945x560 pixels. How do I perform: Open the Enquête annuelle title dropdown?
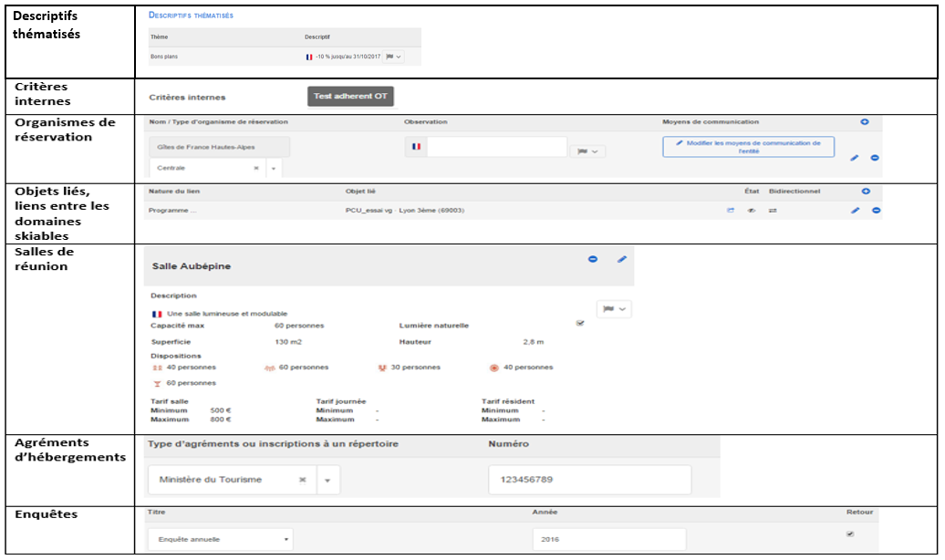[221, 540]
